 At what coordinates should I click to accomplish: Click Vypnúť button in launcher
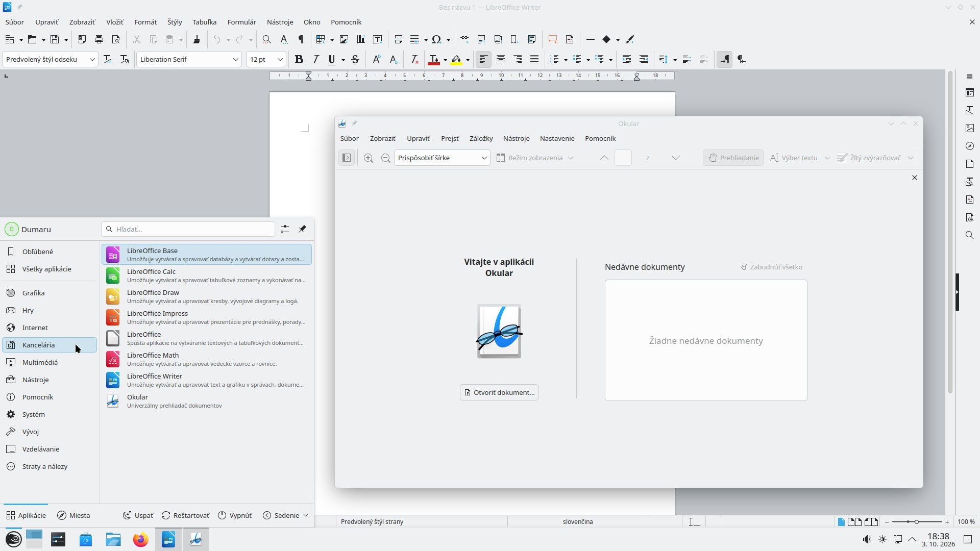pos(235,515)
